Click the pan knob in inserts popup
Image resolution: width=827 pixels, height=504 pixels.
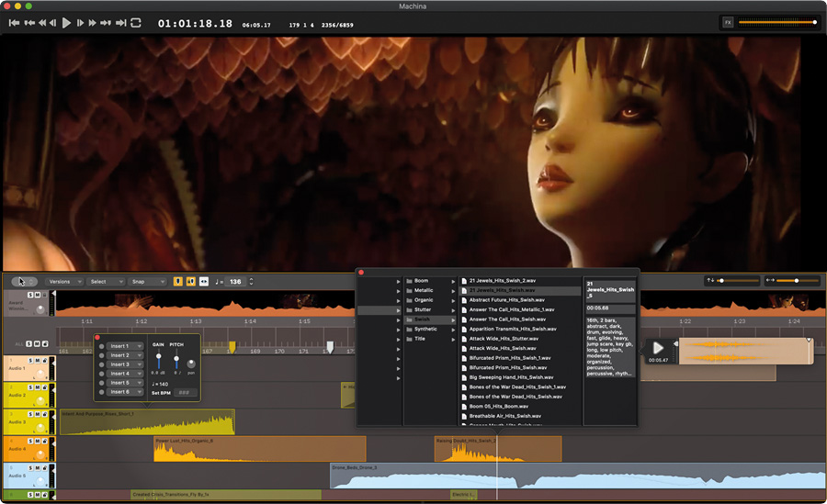click(191, 364)
